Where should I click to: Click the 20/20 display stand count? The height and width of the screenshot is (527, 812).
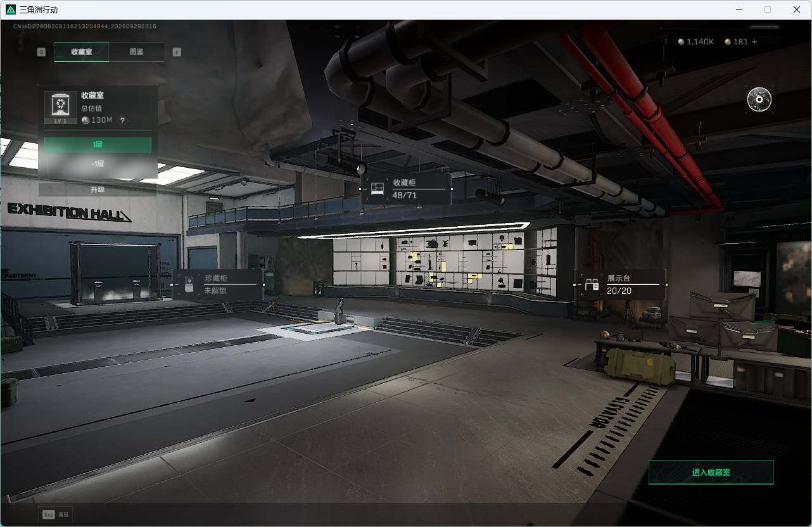[x=619, y=291]
